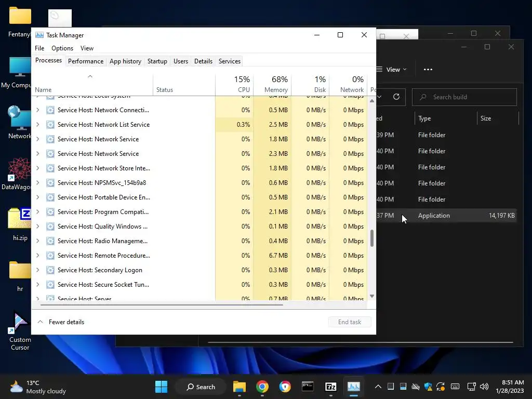Click the gear icon of Network List Service
532x399 pixels.
pos(50,125)
